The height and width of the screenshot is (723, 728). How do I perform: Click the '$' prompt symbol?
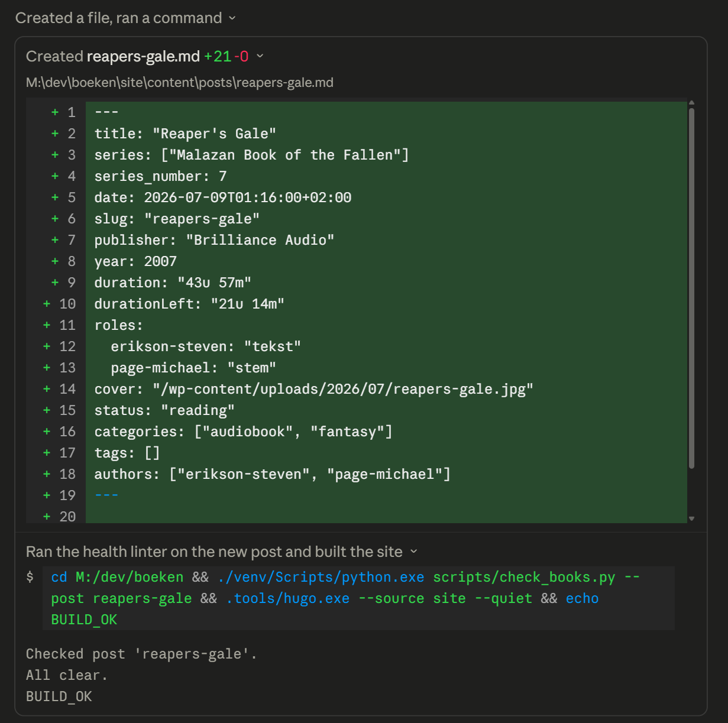30,576
